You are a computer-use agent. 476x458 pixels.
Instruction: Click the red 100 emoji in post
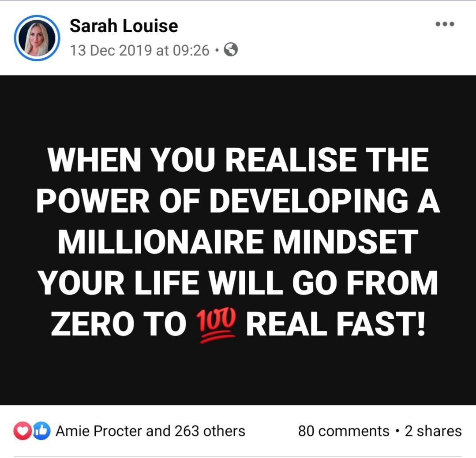click(x=216, y=325)
